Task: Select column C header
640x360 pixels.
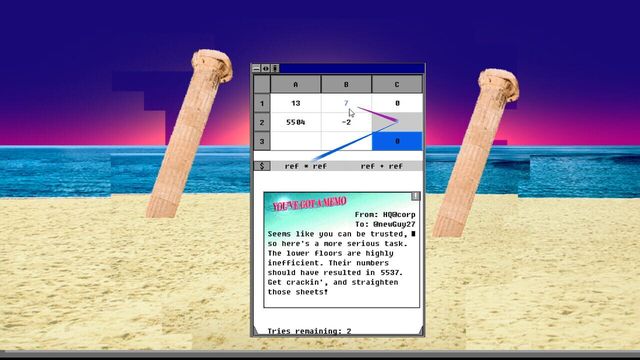Action: (397, 84)
